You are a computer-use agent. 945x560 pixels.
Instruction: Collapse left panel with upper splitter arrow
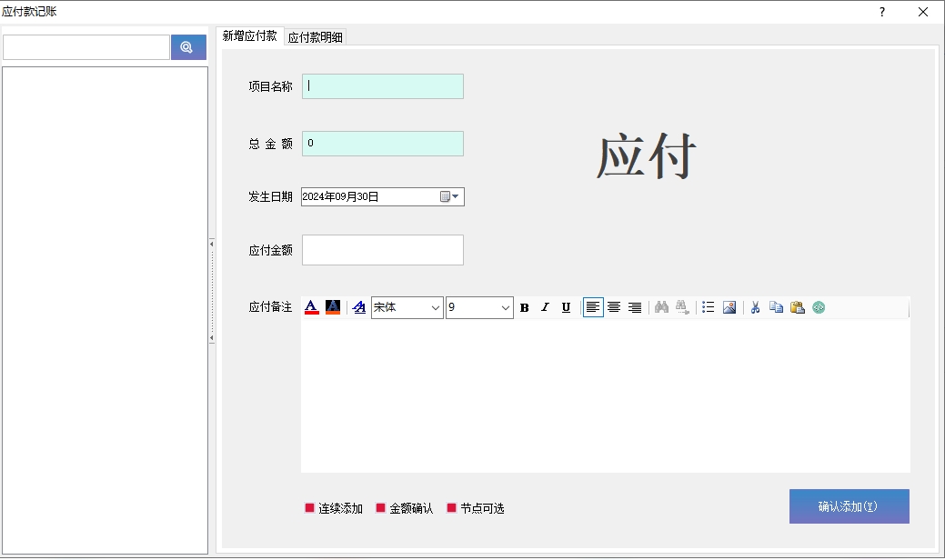[212, 244]
